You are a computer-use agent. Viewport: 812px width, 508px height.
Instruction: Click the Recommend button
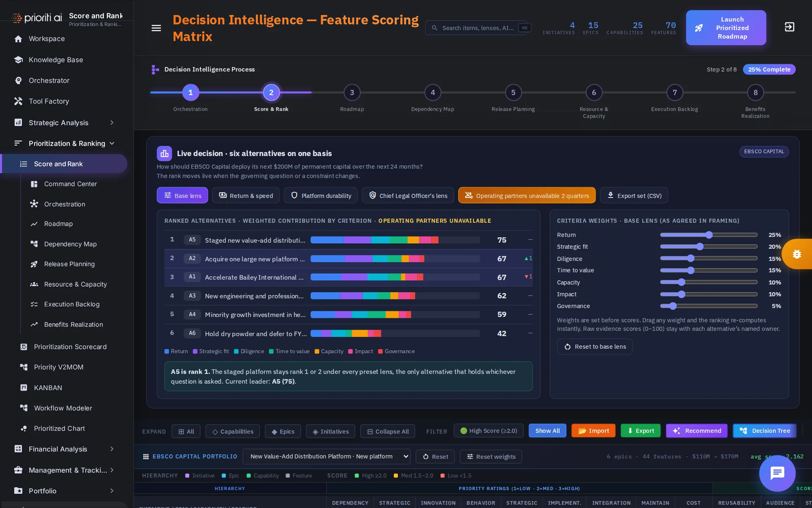click(x=697, y=431)
